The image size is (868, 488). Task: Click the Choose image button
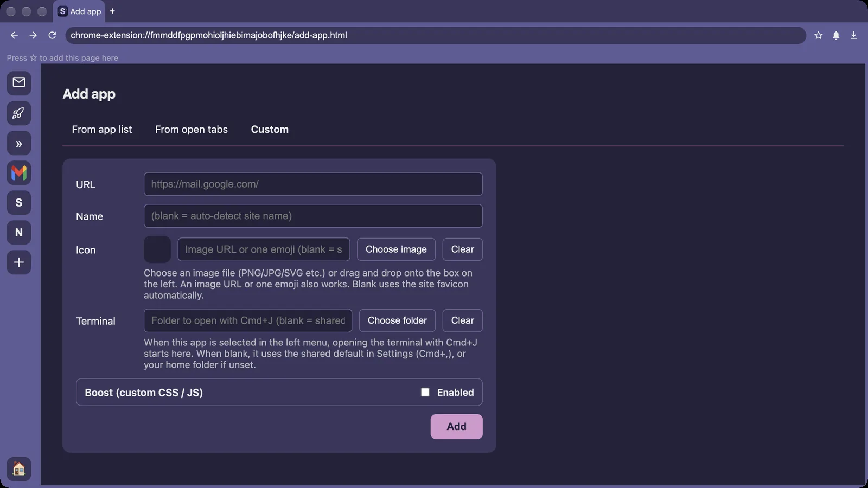tap(396, 249)
